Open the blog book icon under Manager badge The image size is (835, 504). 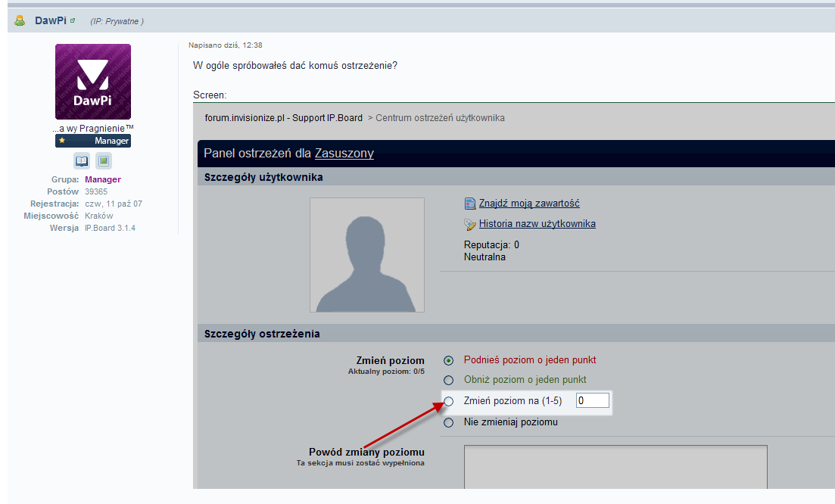(82, 160)
